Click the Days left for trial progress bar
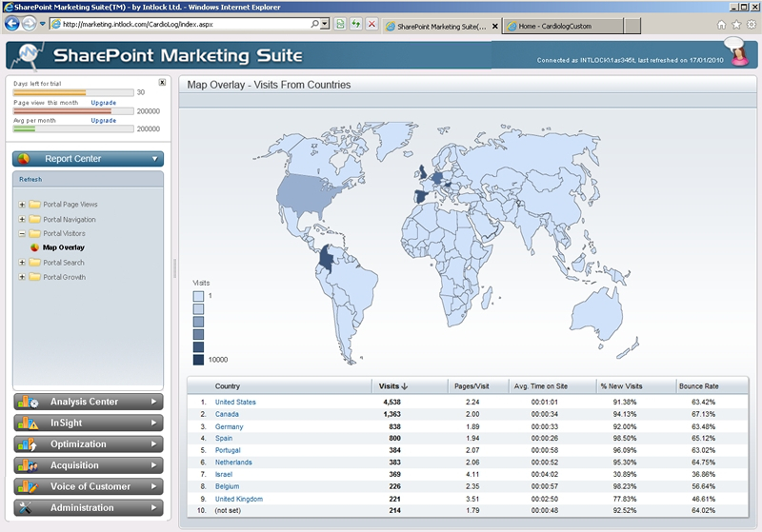762x532 pixels. (x=73, y=92)
